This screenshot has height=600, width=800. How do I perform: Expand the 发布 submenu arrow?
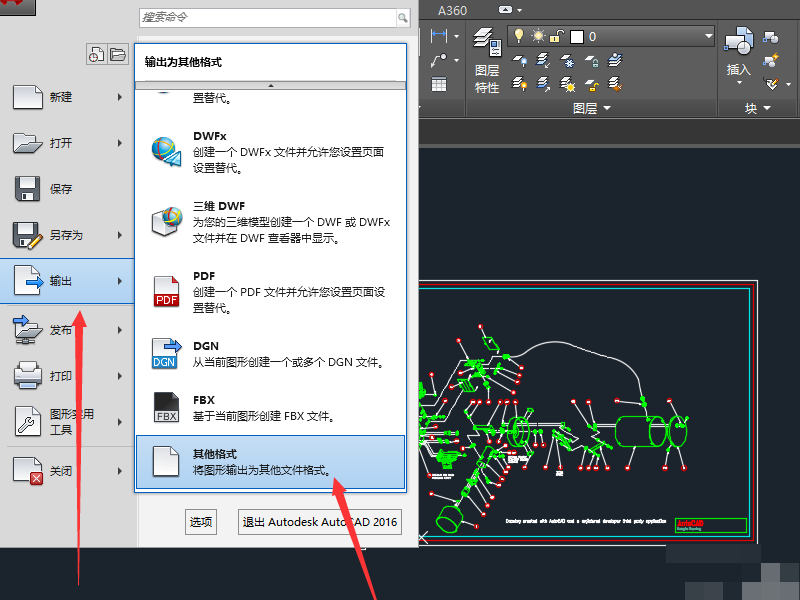click(x=120, y=330)
